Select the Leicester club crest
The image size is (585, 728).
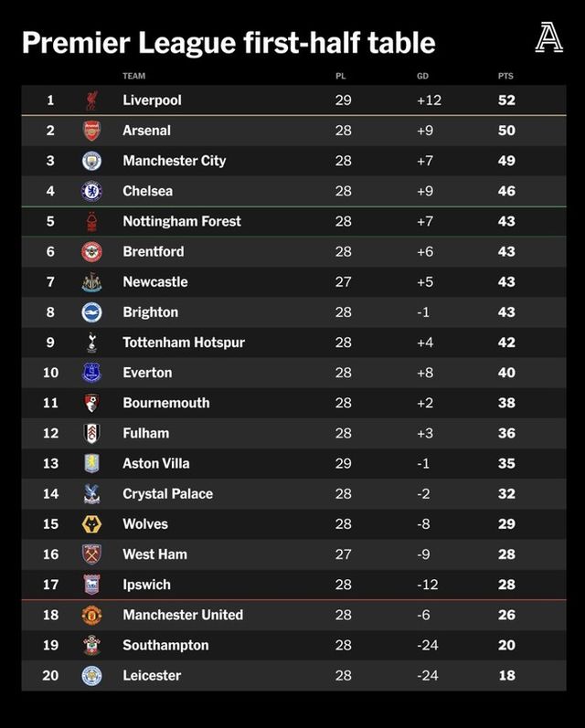(x=91, y=676)
